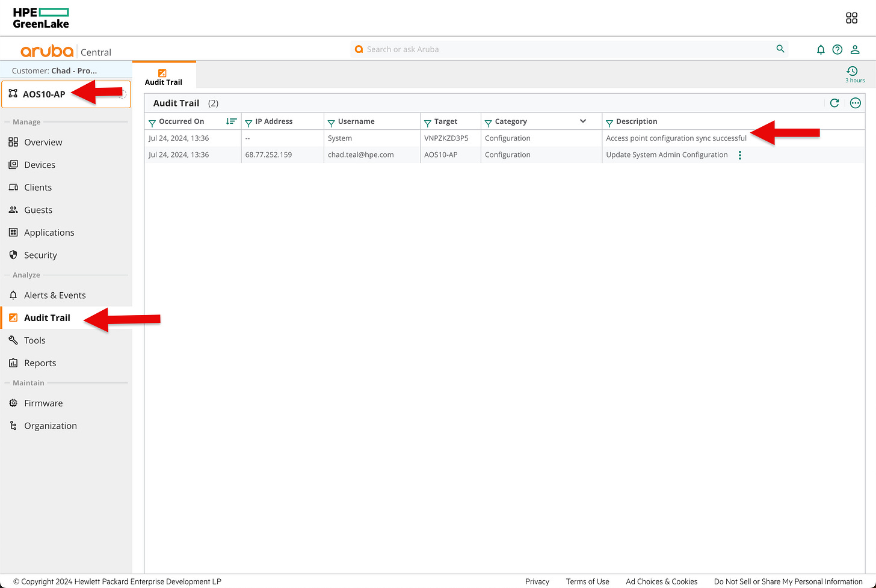Open the Terms of Use link
Viewport: 876px width, 588px height.
tap(587, 581)
